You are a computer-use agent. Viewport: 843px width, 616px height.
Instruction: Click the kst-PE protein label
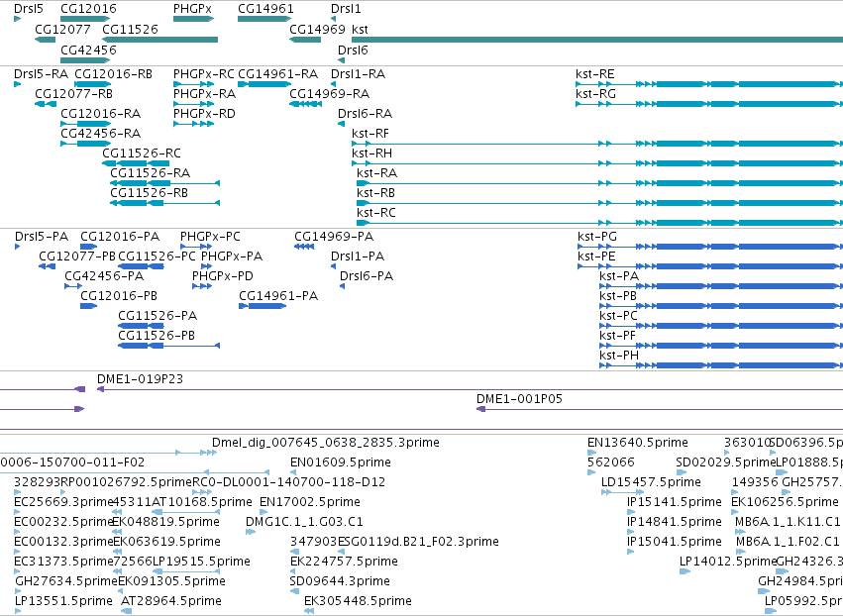pos(596,257)
